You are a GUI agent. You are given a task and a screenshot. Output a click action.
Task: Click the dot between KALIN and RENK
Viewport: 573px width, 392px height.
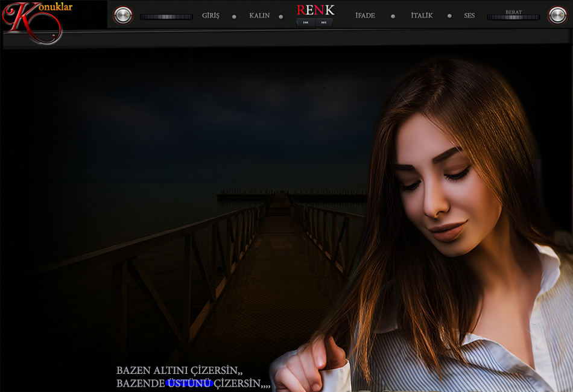(x=281, y=16)
